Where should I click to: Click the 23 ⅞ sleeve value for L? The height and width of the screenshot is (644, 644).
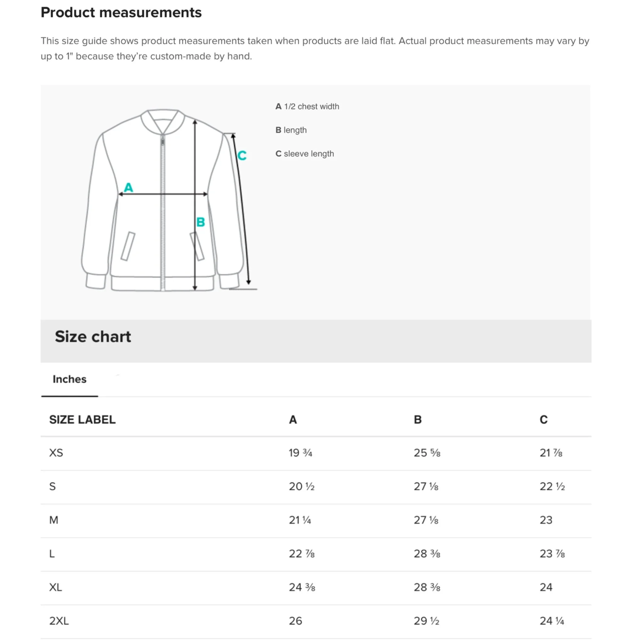552,554
